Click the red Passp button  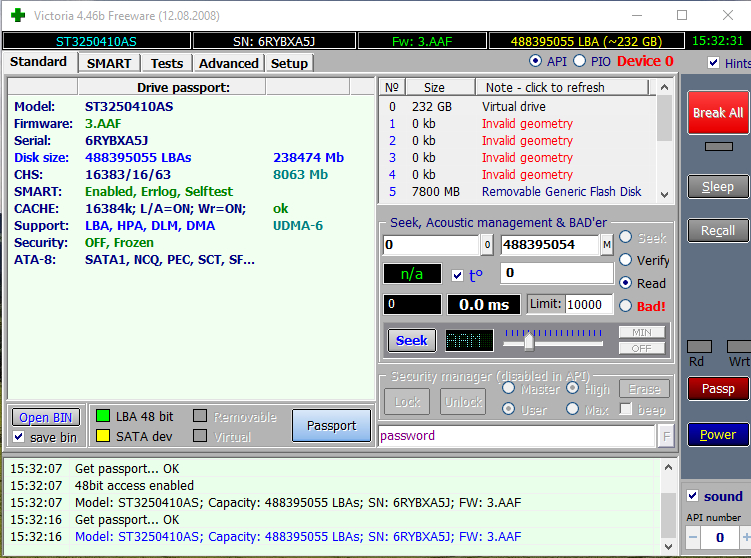click(718, 388)
